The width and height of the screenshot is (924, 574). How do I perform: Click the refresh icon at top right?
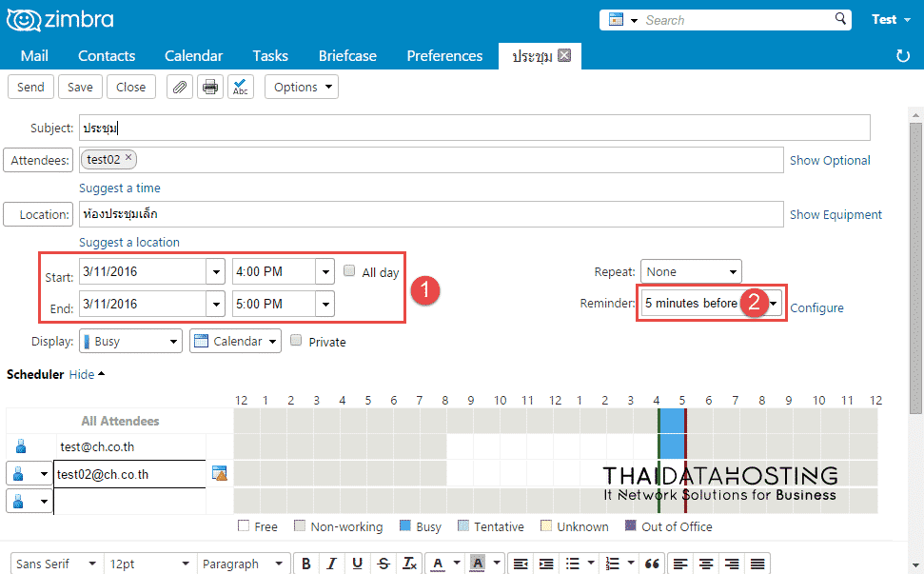pyautogui.click(x=903, y=56)
